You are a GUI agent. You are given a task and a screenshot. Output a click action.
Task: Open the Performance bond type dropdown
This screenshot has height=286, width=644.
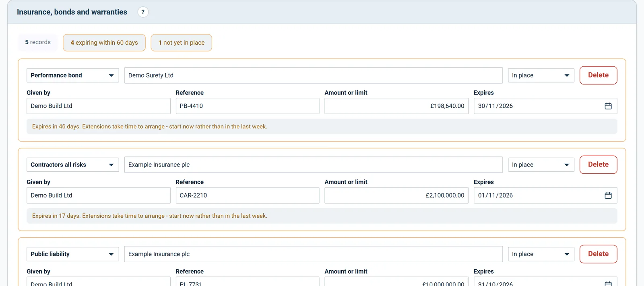(73, 75)
